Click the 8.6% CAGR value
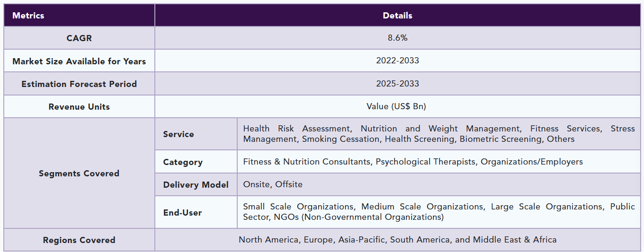Image resolution: width=644 pixels, height=252 pixels. (397, 38)
